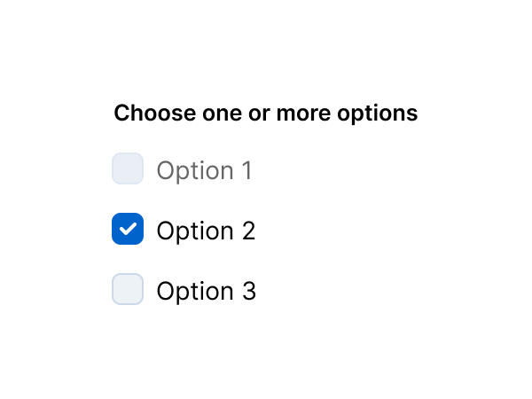The width and height of the screenshot is (532, 399).
Task: Deselect Option 2 via its blue box
Action: pyautogui.click(x=128, y=229)
